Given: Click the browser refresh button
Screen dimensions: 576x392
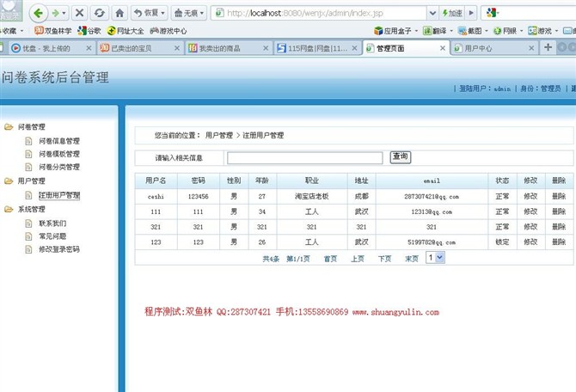Looking at the screenshot, I should click(x=100, y=13).
